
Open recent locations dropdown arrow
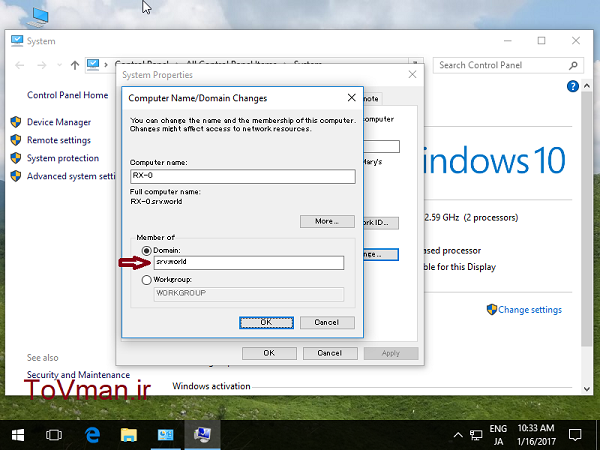[59, 65]
